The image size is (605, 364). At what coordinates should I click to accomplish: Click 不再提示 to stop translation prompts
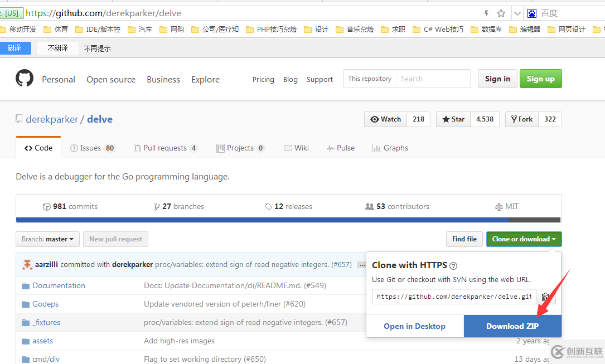click(x=97, y=48)
